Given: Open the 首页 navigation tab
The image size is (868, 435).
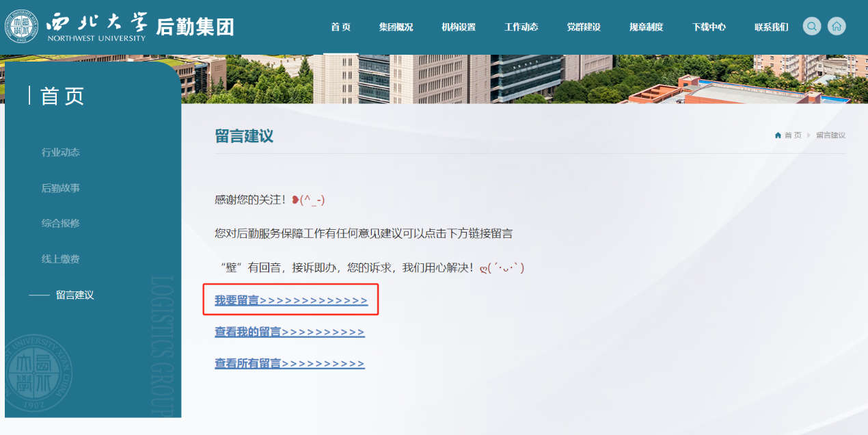Looking at the screenshot, I should pos(340,27).
